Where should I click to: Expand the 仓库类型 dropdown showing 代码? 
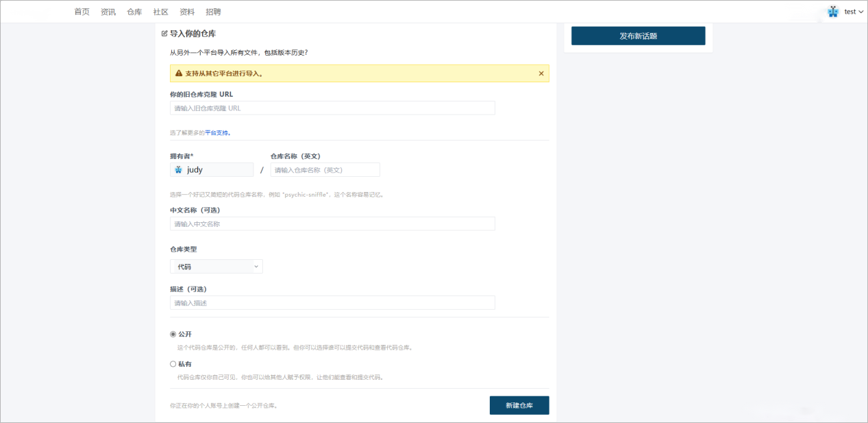(x=216, y=267)
